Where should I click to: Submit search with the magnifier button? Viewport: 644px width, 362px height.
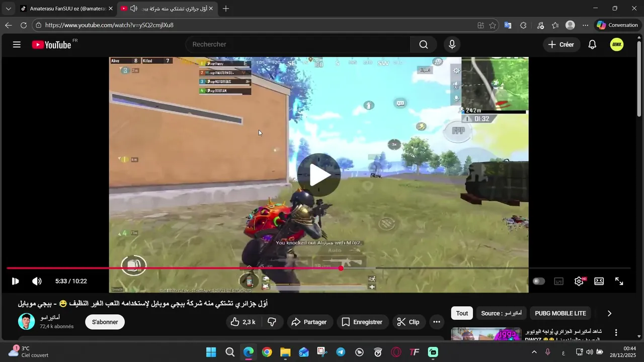coord(424,44)
